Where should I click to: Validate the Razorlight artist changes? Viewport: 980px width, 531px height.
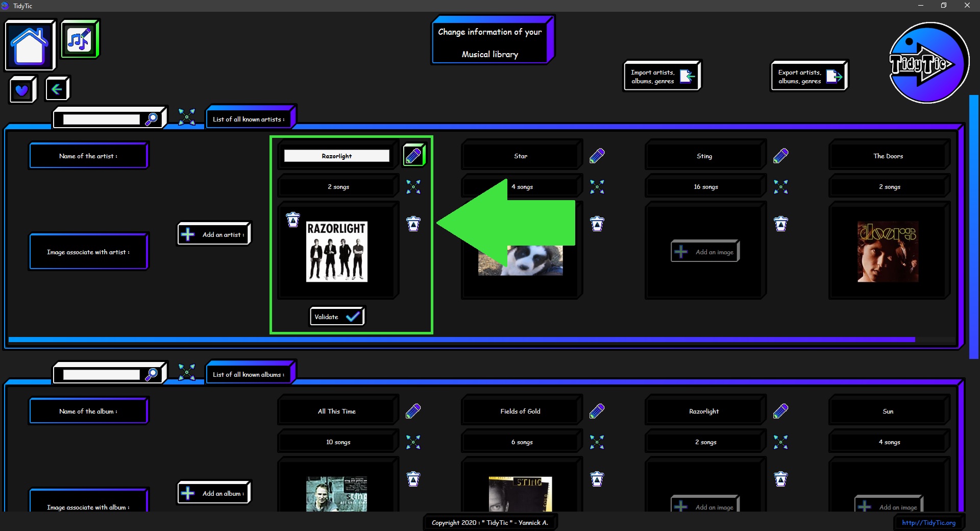click(337, 317)
